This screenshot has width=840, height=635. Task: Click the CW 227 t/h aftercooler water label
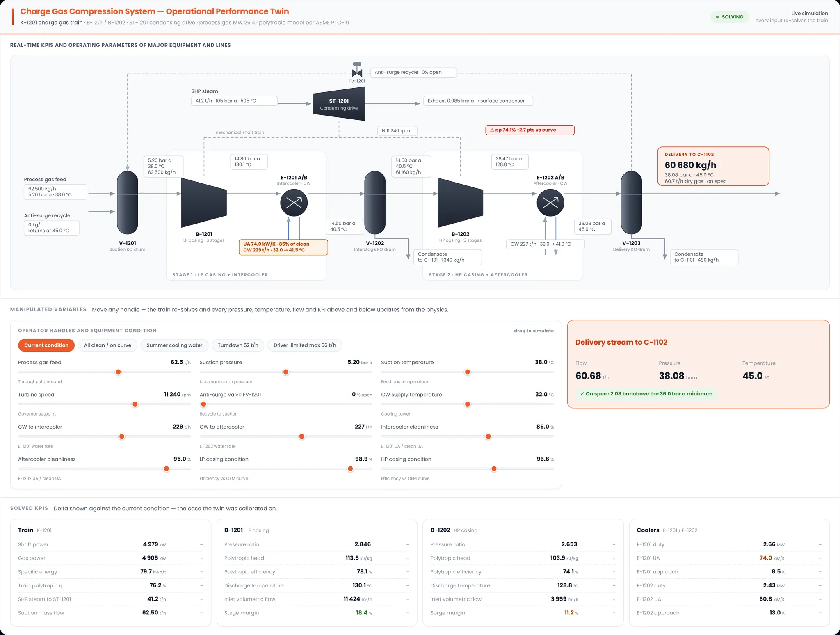click(x=545, y=244)
